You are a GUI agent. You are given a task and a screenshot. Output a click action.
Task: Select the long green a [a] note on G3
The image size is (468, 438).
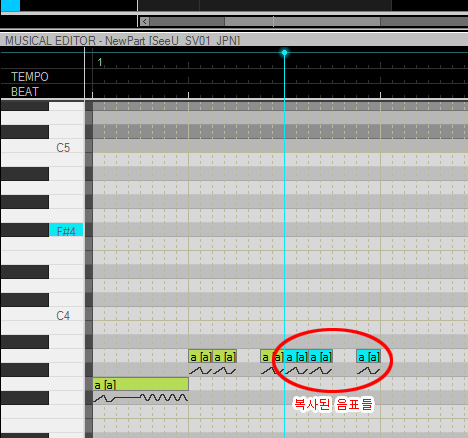pos(141,384)
